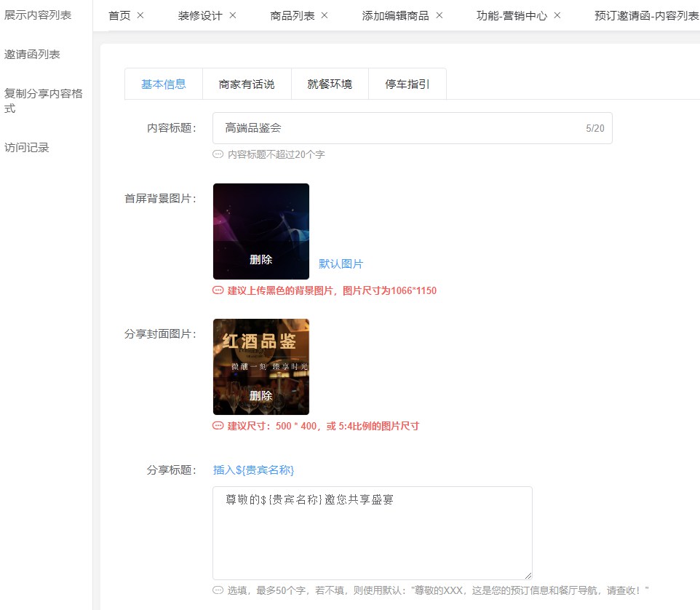This screenshot has height=610, width=700.
Task: Select the 停车指引 form tab
Action: coord(407,84)
